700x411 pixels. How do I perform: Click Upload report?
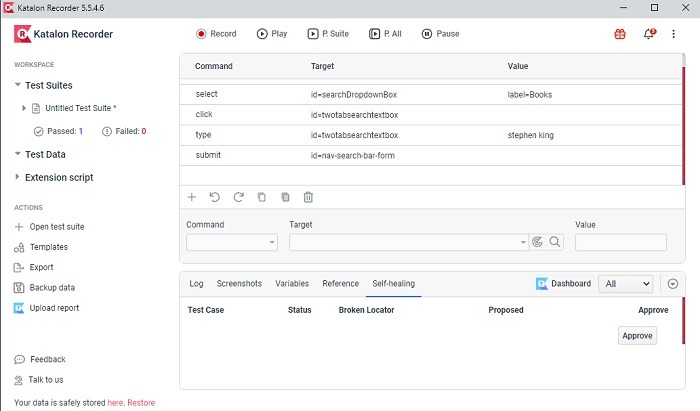pos(47,308)
